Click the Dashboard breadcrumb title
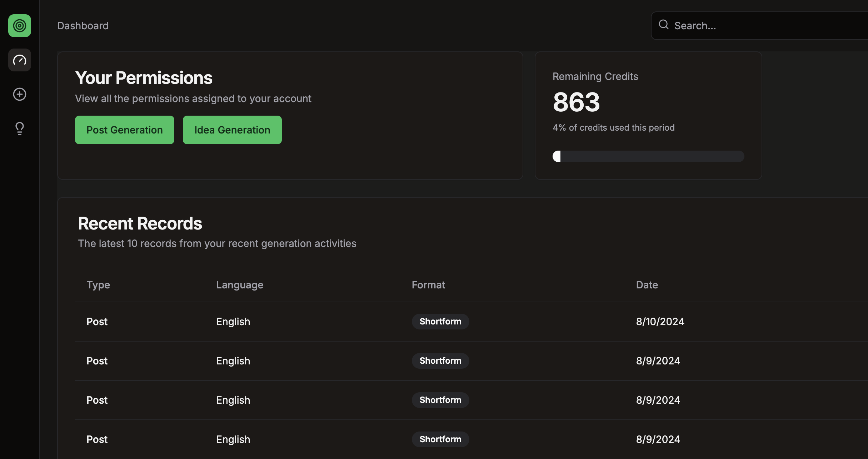The height and width of the screenshot is (459, 868). (83, 26)
